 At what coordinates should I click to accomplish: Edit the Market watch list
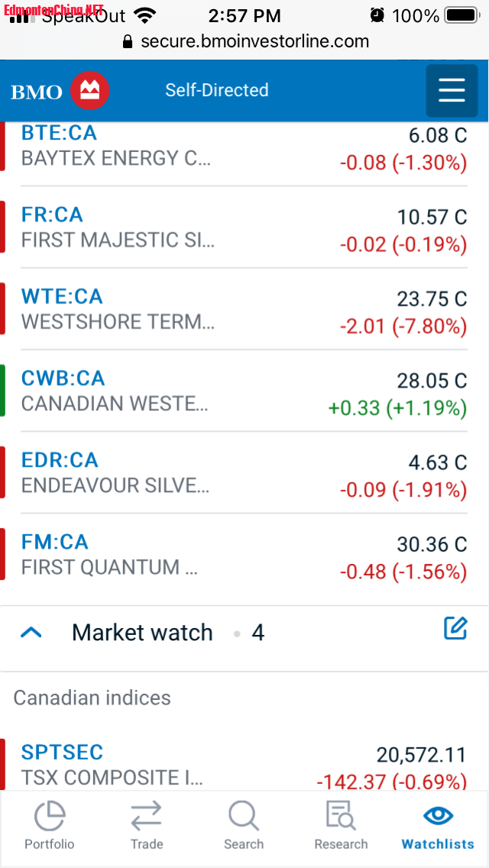(455, 629)
